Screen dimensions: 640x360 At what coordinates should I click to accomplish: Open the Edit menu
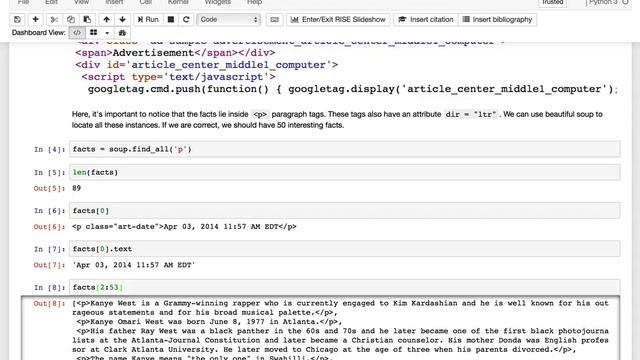click(x=51, y=2)
